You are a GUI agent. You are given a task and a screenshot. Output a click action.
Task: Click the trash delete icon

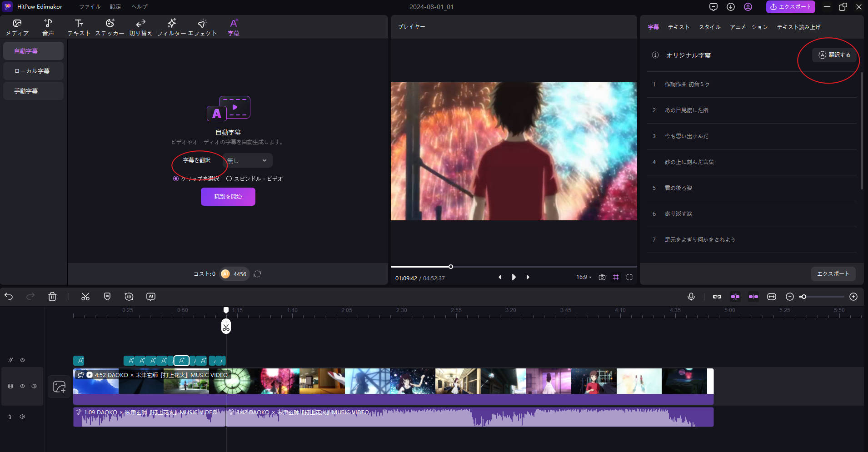pyautogui.click(x=52, y=297)
